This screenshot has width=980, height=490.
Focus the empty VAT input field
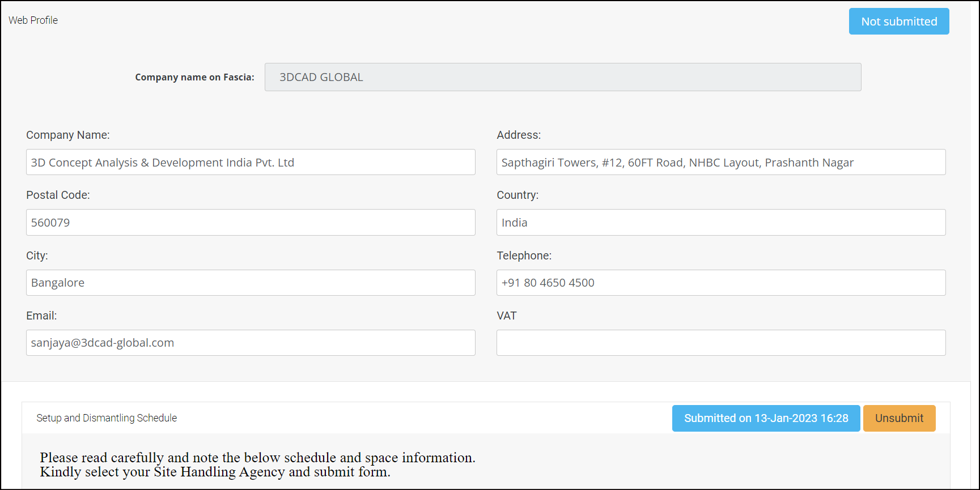720,343
